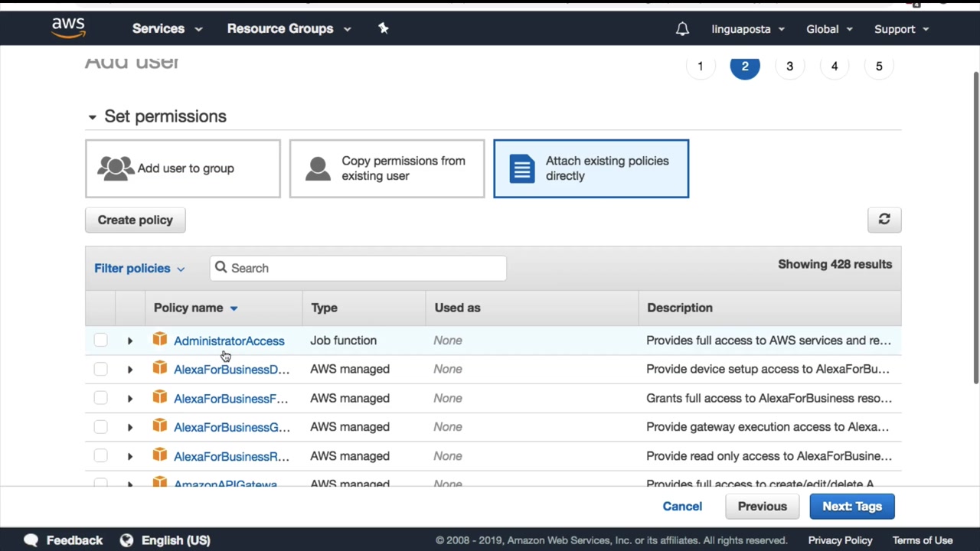Tick the AlexaForBusinessF... policy checkbox

[100, 399]
